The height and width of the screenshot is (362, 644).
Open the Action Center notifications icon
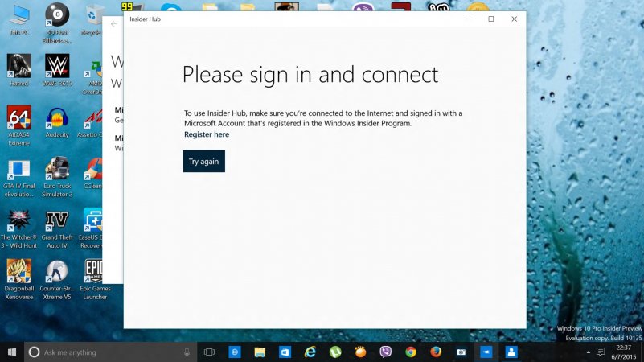(x=601, y=352)
